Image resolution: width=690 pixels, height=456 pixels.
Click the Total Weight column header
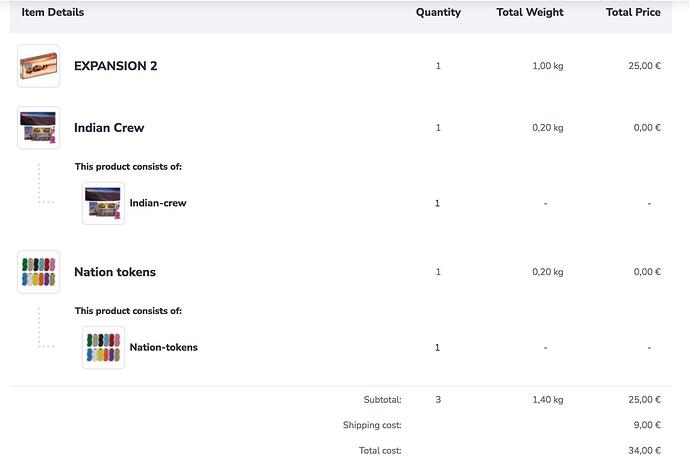coord(530,12)
